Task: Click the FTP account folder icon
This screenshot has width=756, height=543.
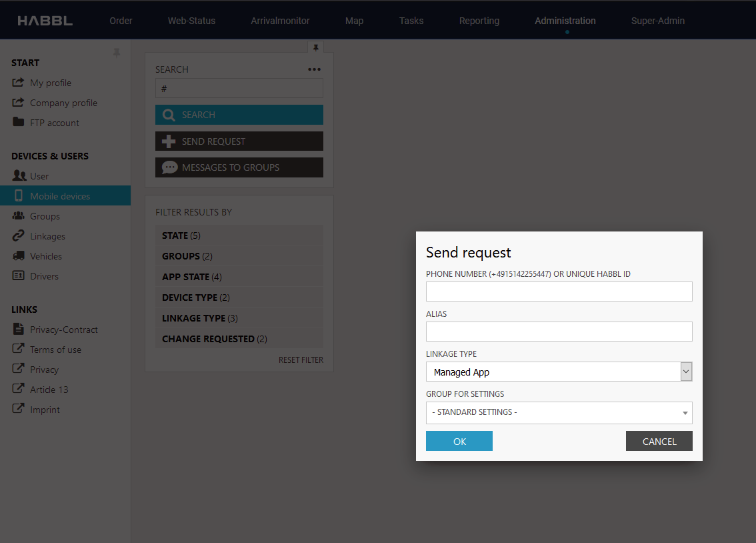Action: coord(19,123)
